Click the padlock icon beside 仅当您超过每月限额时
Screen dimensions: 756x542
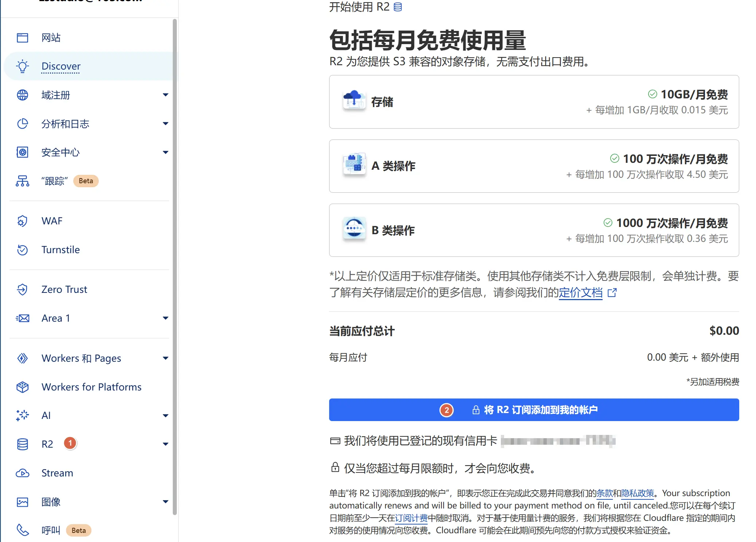(x=335, y=467)
